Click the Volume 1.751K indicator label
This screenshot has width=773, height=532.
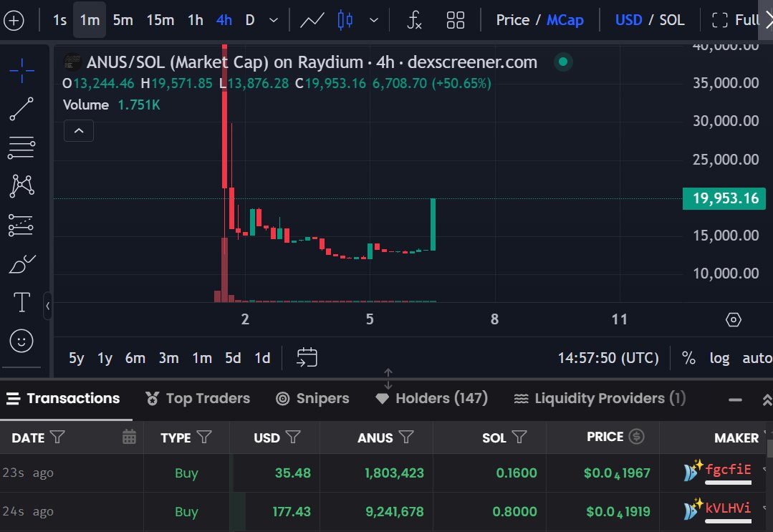coord(112,105)
